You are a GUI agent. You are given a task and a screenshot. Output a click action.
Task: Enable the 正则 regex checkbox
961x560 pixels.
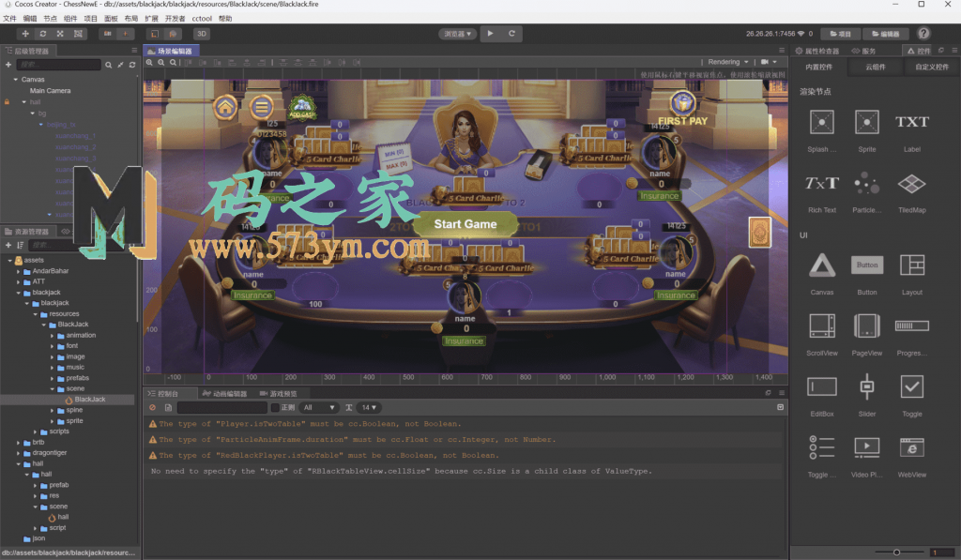(275, 407)
